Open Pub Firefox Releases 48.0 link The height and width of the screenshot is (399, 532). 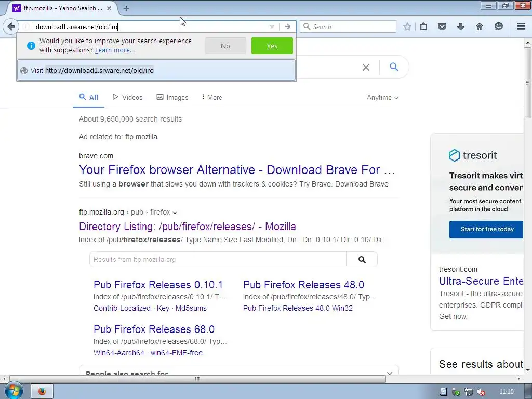click(303, 285)
